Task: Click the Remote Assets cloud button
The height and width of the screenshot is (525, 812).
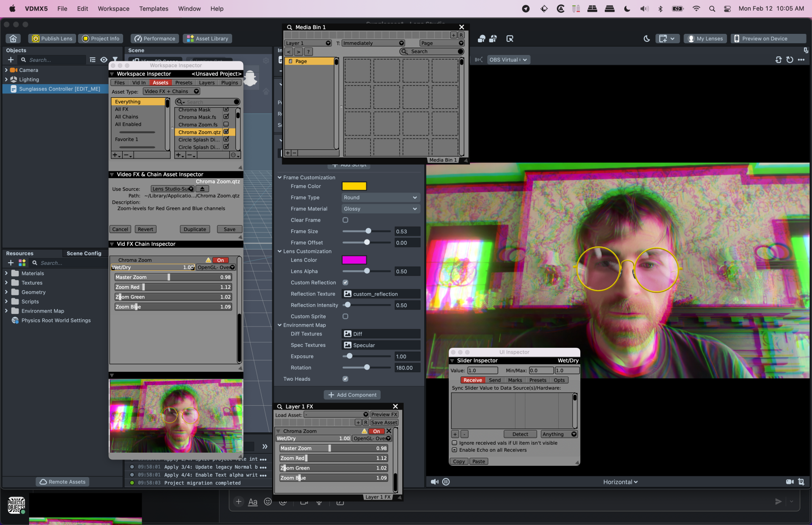Action: (x=63, y=482)
